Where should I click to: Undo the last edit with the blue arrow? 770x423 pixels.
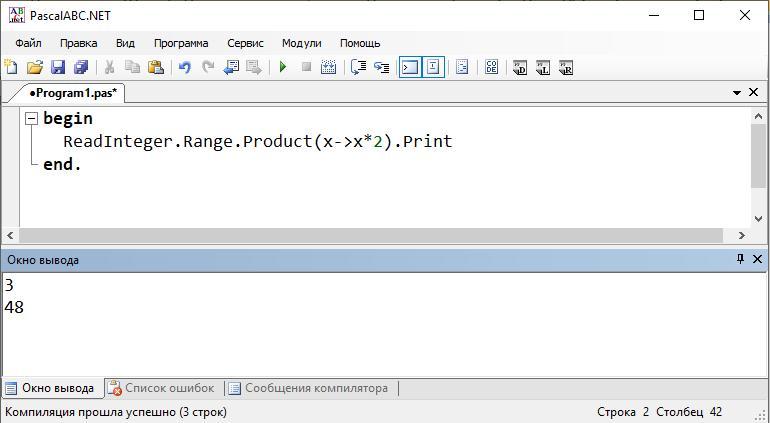185,67
